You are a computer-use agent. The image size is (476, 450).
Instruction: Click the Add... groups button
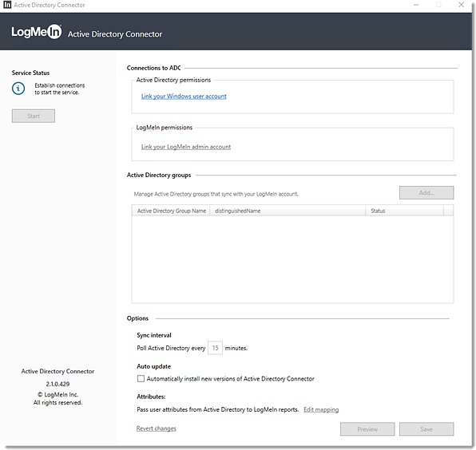tap(426, 193)
